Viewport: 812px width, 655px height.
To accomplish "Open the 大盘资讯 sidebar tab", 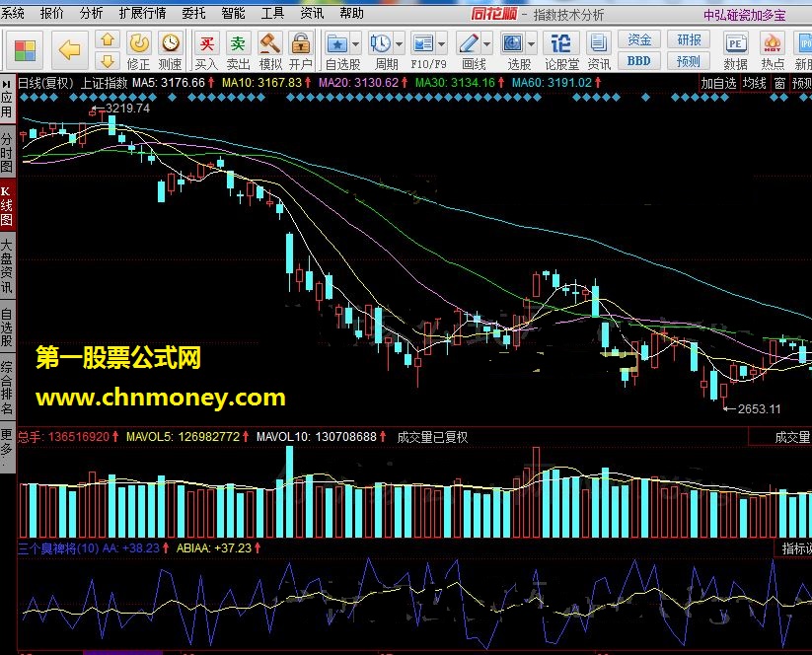I will click(x=7, y=266).
